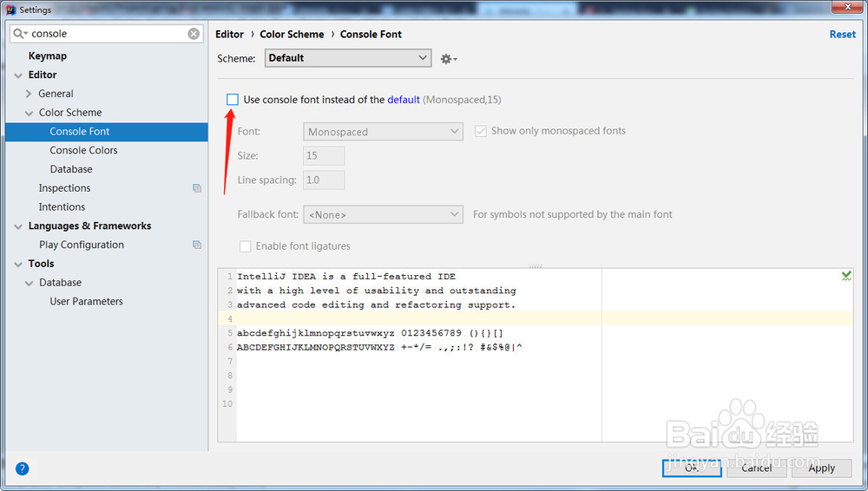Collapse the Database node under Tools
Screen dimensions: 868x491
(x=29, y=283)
